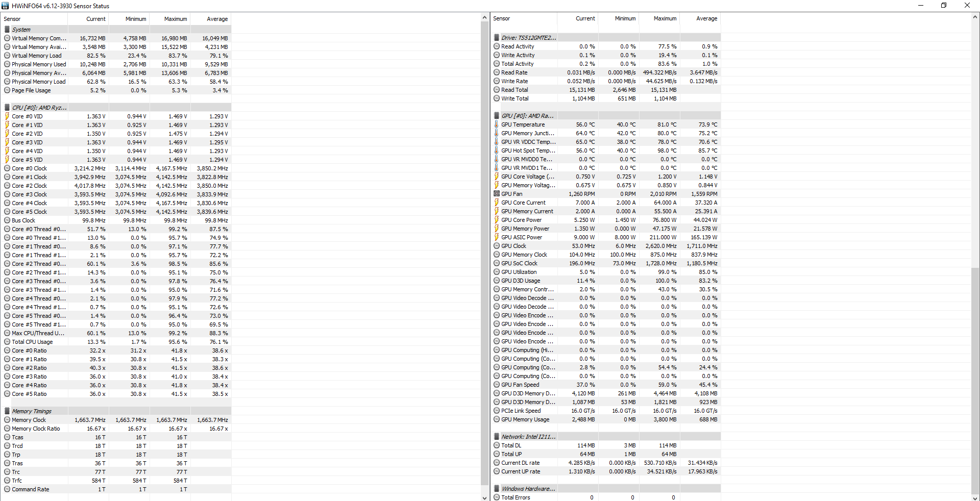
Task: Click the Maximum column header in left pane
Action: [x=175, y=19]
